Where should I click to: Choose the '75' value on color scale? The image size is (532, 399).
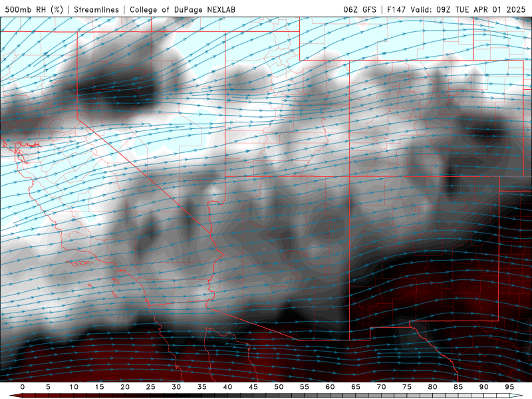407,387
